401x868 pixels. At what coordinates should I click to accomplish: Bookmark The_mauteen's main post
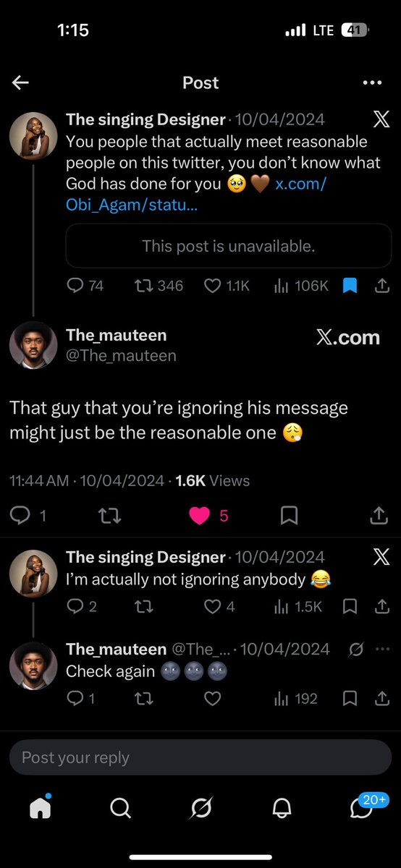[x=289, y=515]
